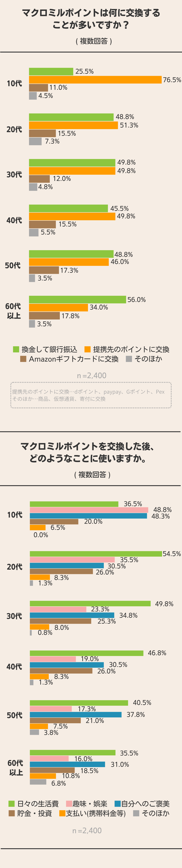
Task: Click the pink 48.8% bar in second chart
Action: pos(89,510)
